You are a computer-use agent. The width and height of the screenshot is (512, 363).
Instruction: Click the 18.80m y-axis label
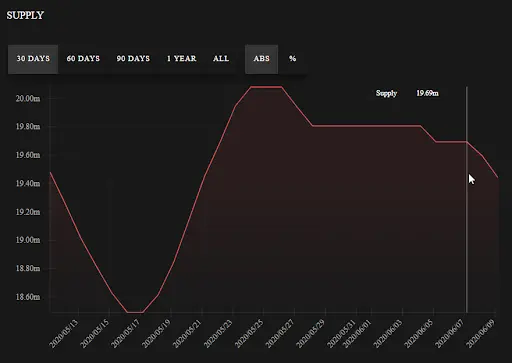pos(28,268)
